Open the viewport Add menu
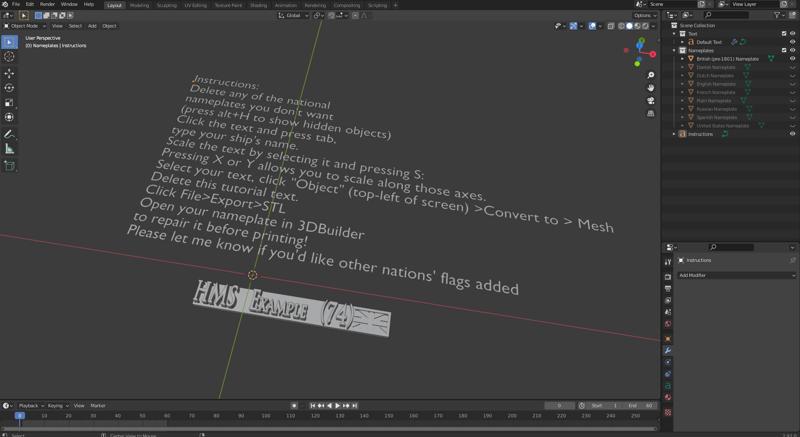 click(x=92, y=26)
